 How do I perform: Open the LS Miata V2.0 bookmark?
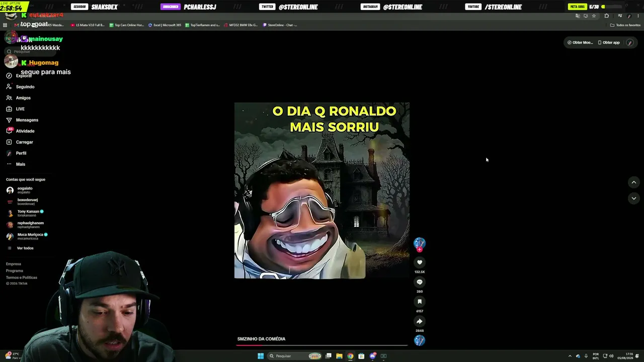coord(88,25)
